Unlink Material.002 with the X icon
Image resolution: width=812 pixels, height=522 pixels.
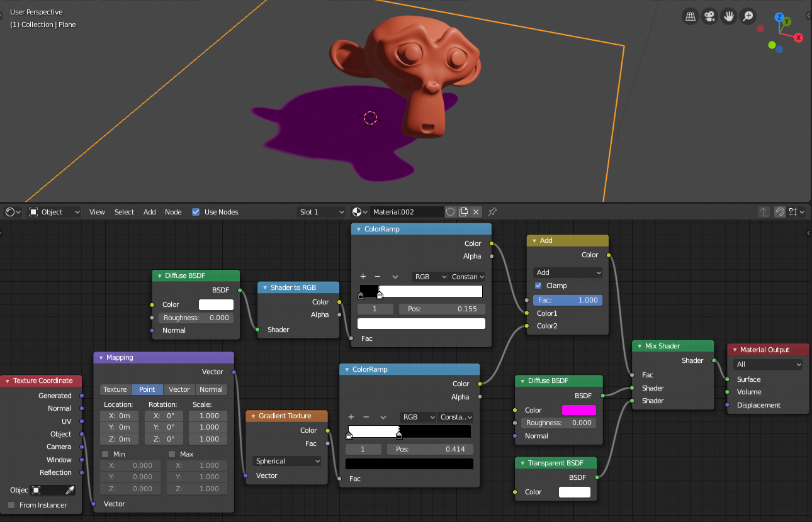coord(476,212)
